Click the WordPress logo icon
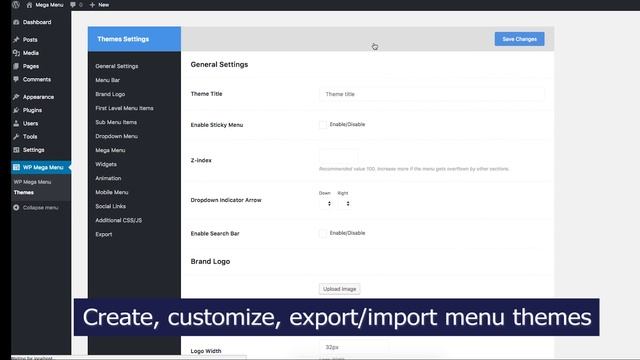The width and height of the screenshot is (640, 360). click(16, 5)
